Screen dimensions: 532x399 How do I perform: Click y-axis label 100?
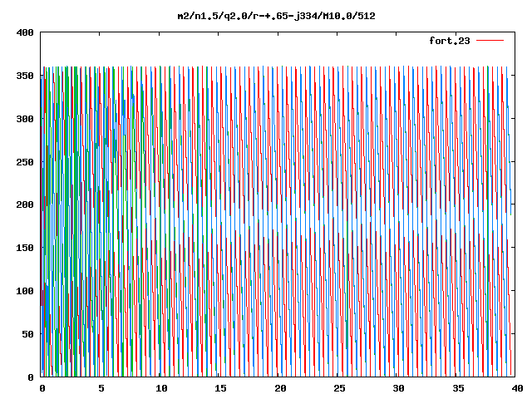25,291
